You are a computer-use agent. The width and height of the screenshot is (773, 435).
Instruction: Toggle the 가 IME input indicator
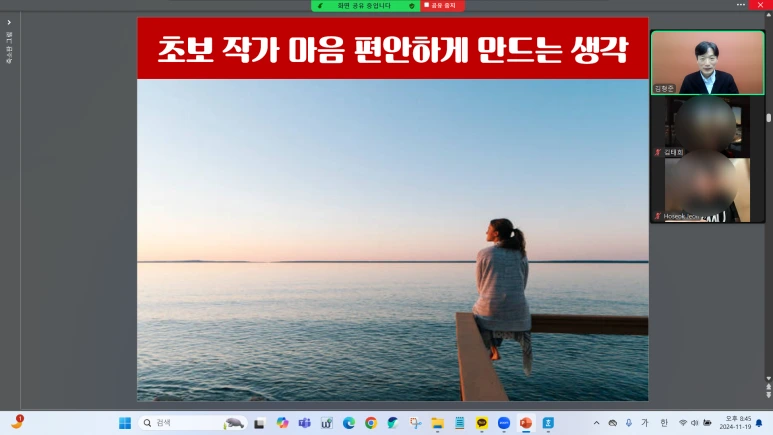645,423
